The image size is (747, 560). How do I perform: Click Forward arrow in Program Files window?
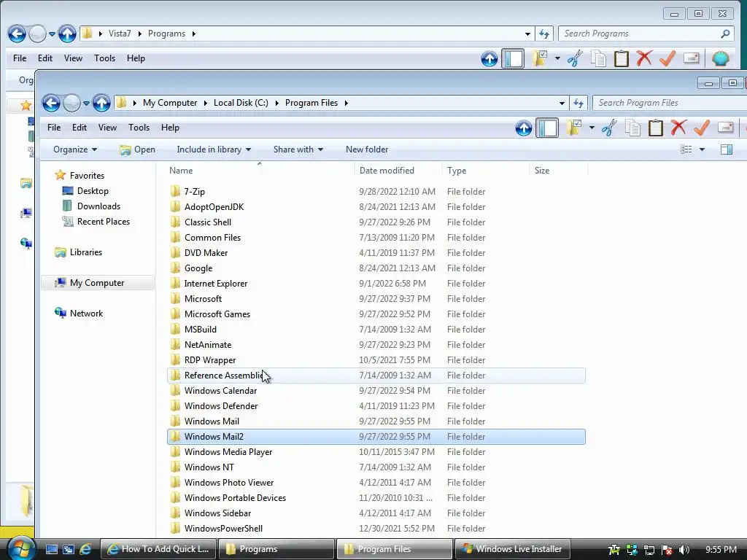72,103
